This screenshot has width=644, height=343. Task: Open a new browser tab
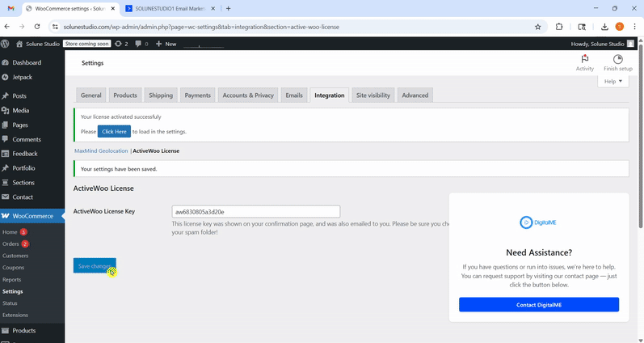(x=229, y=8)
